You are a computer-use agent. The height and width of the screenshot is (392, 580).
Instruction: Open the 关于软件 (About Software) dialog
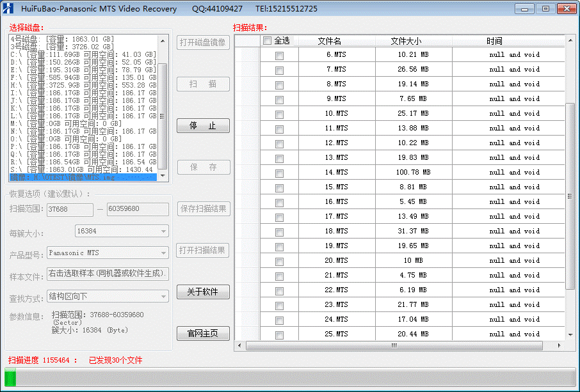coord(203,292)
